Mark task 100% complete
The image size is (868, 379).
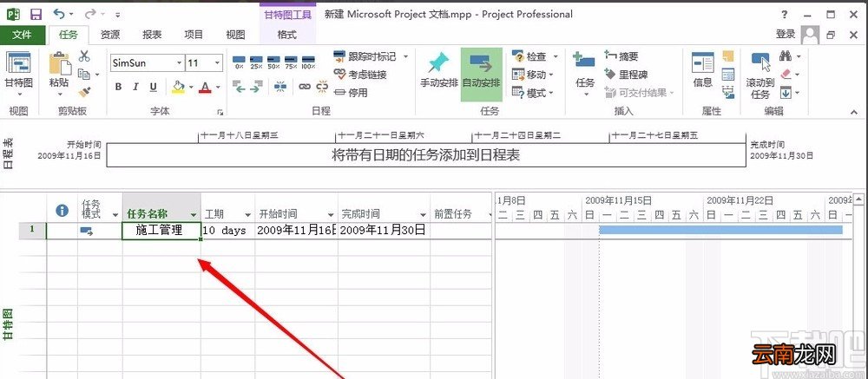308,62
